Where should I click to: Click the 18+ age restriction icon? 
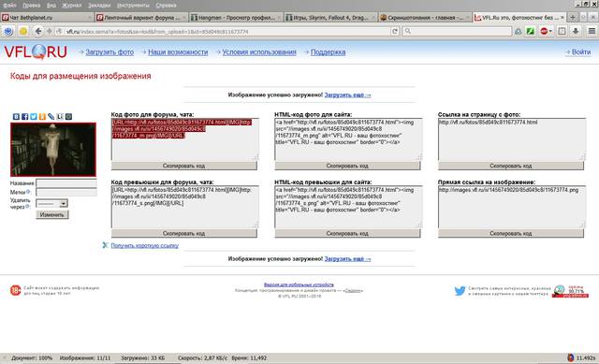click(x=15, y=290)
